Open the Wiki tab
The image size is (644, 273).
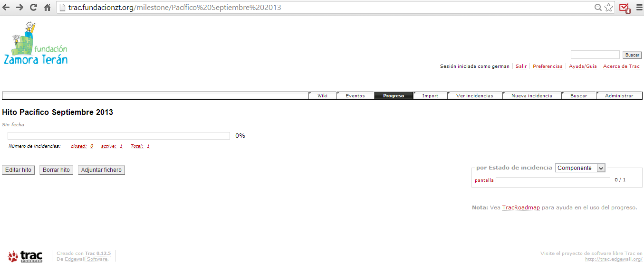322,96
